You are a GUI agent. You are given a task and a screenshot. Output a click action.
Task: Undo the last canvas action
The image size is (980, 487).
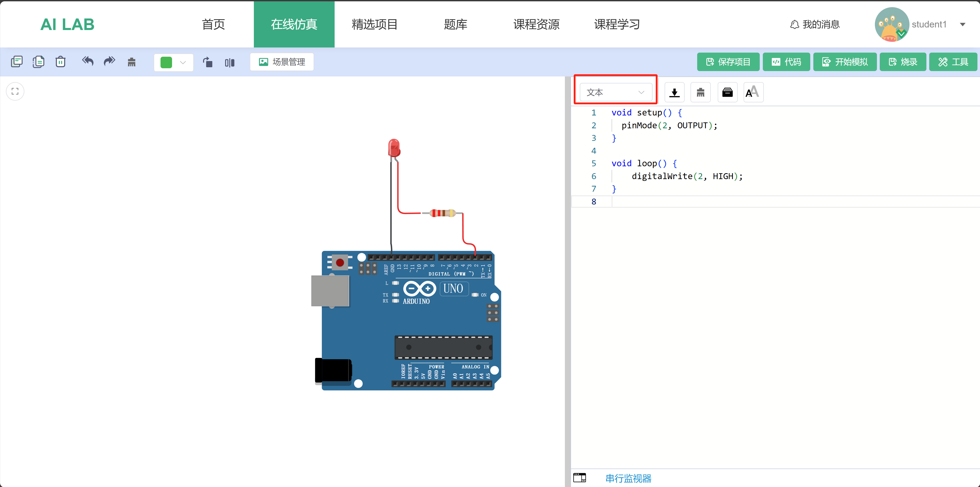tap(87, 61)
